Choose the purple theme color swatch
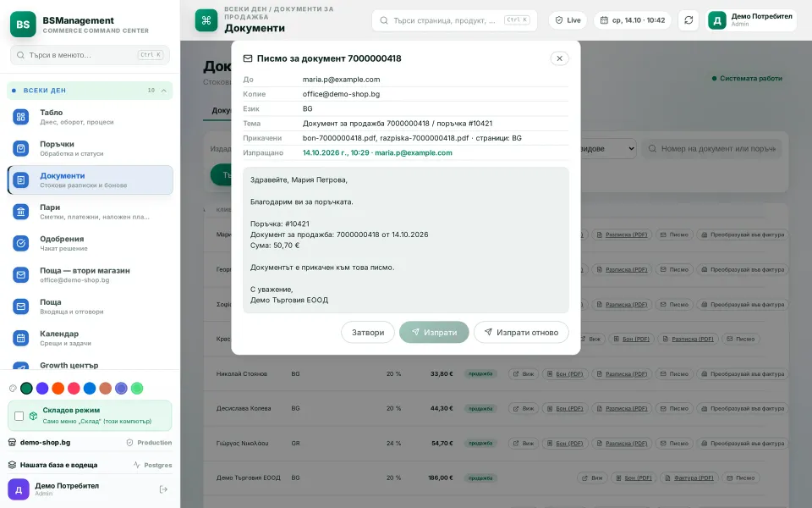Viewport: 812px width, 508px height. (42, 389)
